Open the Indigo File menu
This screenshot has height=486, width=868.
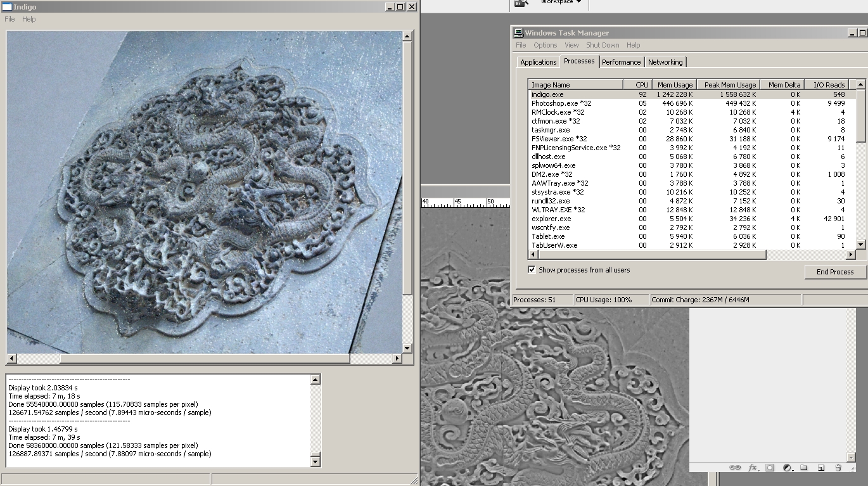click(x=10, y=19)
